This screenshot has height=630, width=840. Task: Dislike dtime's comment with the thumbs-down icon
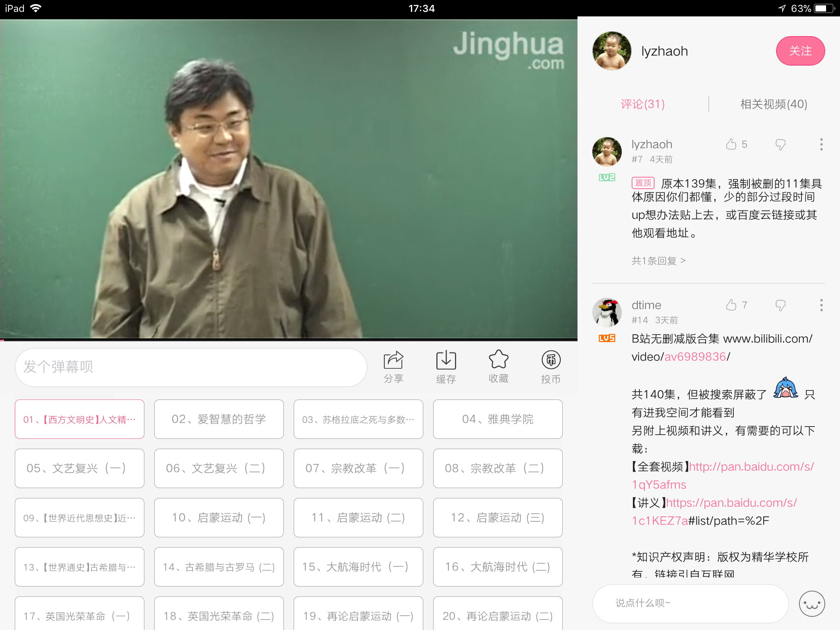pos(780,305)
